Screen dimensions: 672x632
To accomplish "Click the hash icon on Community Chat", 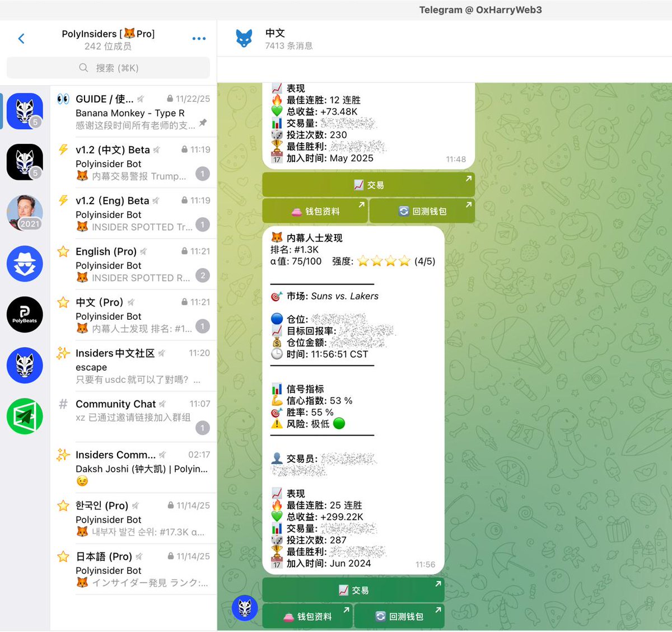I will point(63,404).
